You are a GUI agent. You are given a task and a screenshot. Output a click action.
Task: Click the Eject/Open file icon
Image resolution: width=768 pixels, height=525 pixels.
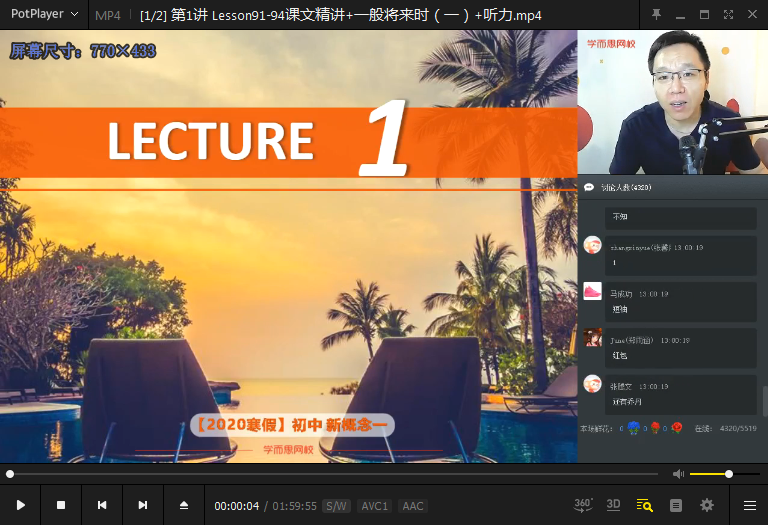(x=184, y=505)
